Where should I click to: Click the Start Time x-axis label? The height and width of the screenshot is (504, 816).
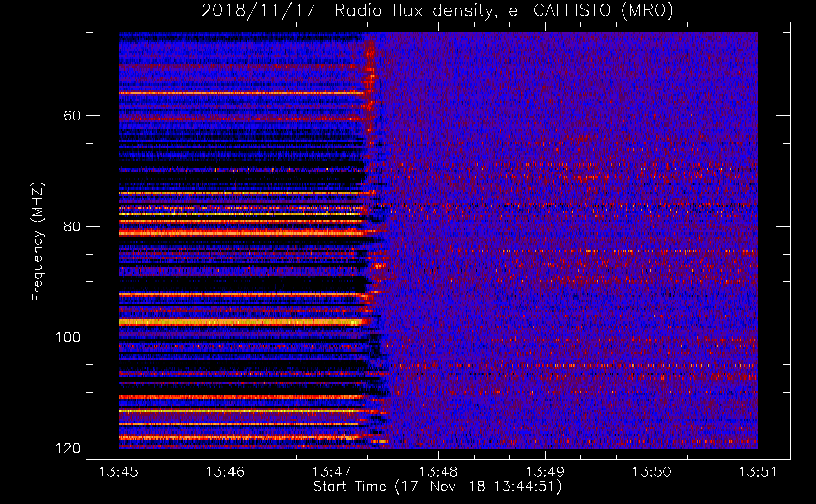(437, 487)
